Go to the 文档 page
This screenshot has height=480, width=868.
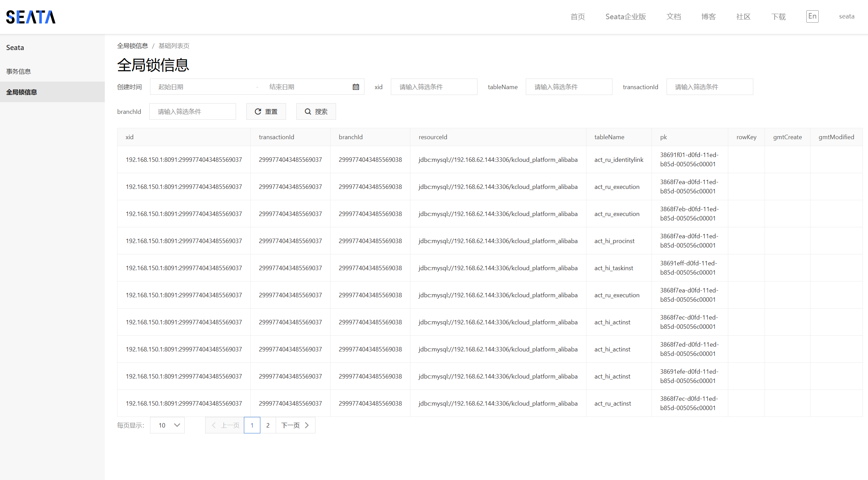tap(673, 16)
